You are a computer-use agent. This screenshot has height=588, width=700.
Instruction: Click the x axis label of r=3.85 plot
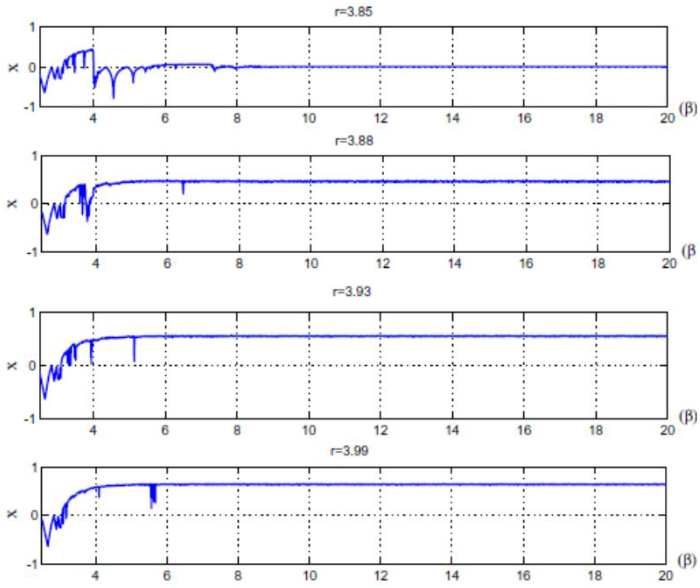tap(13, 68)
